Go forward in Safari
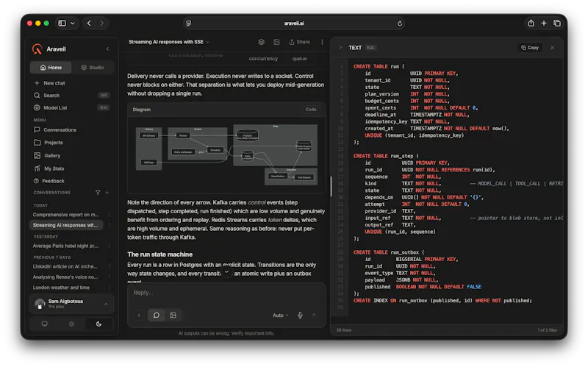The height and width of the screenshot is (367, 588). point(101,24)
